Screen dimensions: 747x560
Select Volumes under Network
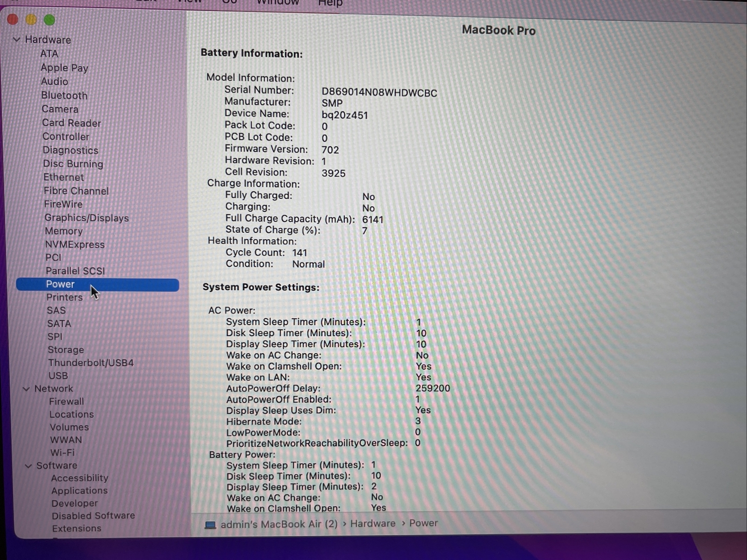point(69,427)
